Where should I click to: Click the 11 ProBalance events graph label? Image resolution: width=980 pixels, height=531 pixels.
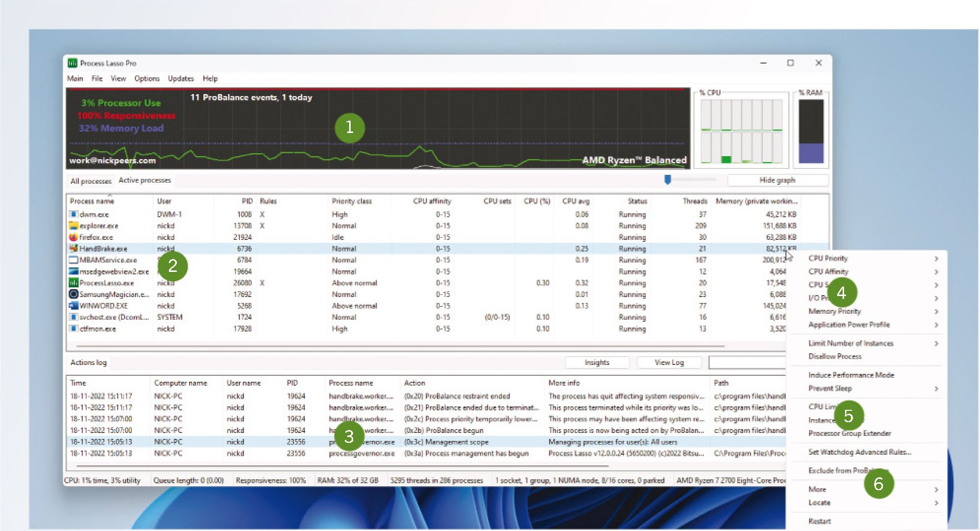(x=251, y=98)
